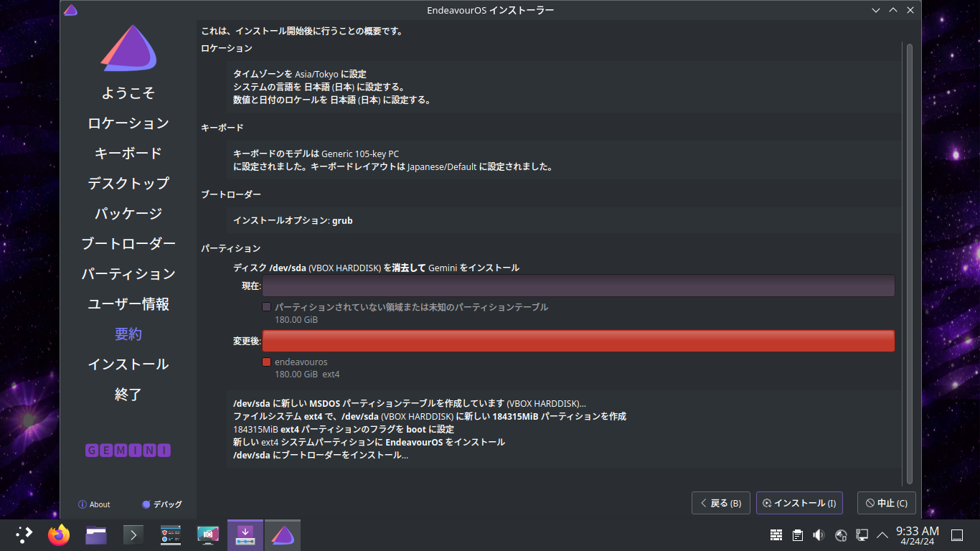Screen dimensions: 980x551
Task: Click the インストールオプション: grub text
Action: (x=293, y=221)
